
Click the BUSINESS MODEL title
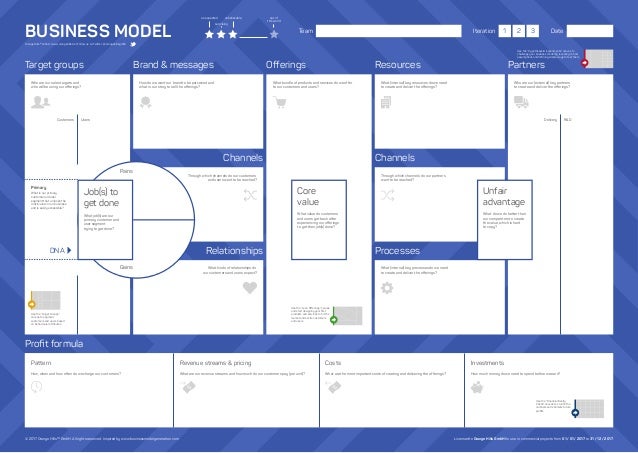click(98, 31)
